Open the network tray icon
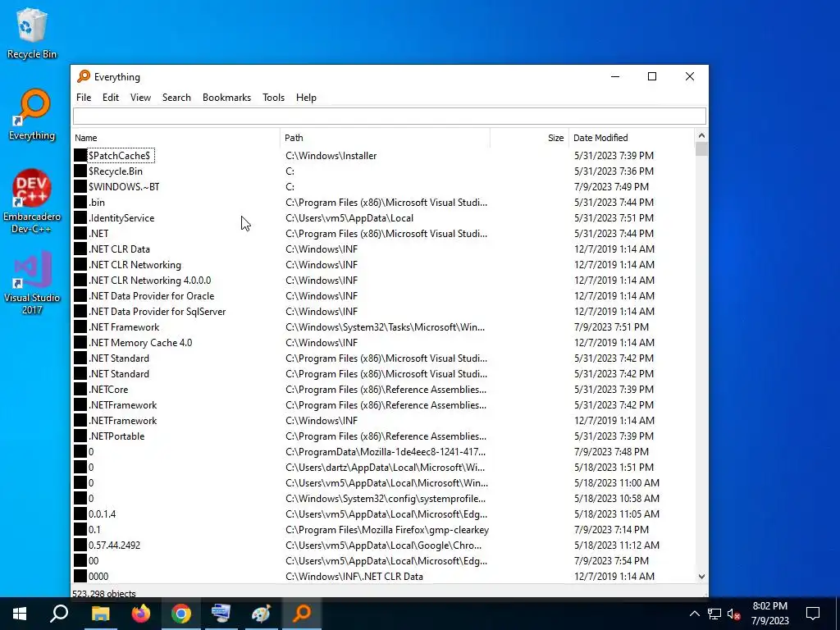Viewport: 840px width, 630px height. pyautogui.click(x=714, y=614)
